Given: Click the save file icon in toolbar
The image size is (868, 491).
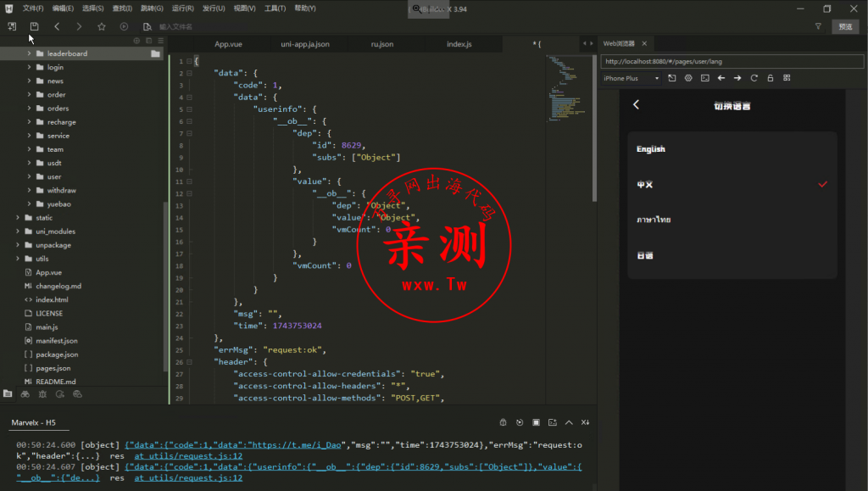Looking at the screenshot, I should point(35,27).
